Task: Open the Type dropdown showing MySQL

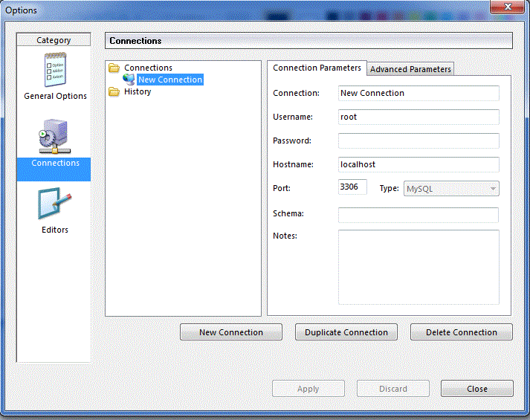Action: 451,189
